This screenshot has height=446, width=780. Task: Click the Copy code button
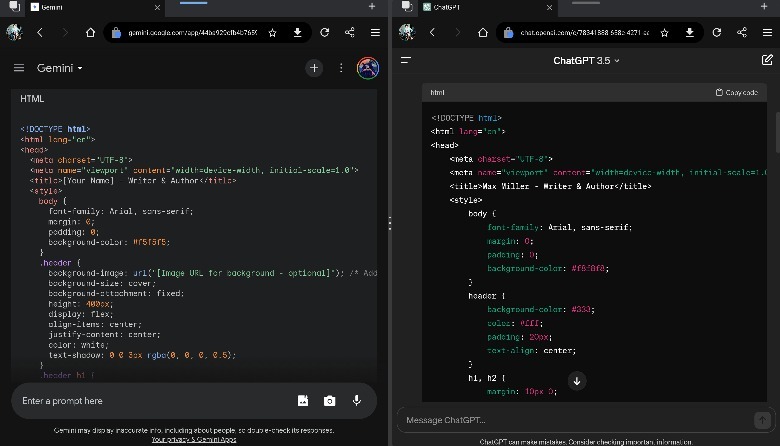[736, 92]
